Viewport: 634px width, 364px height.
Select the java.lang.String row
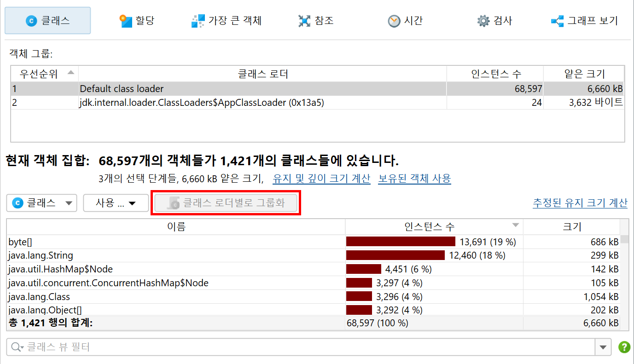coord(314,255)
